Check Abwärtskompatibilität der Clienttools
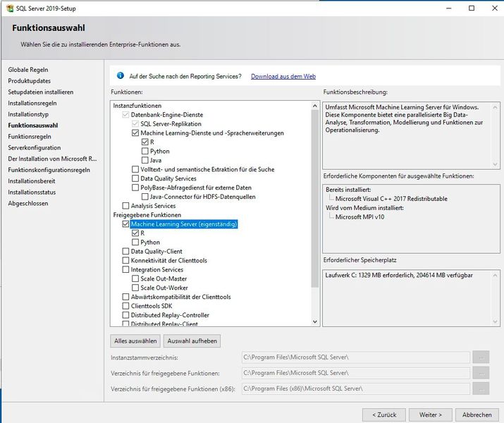 (x=125, y=297)
